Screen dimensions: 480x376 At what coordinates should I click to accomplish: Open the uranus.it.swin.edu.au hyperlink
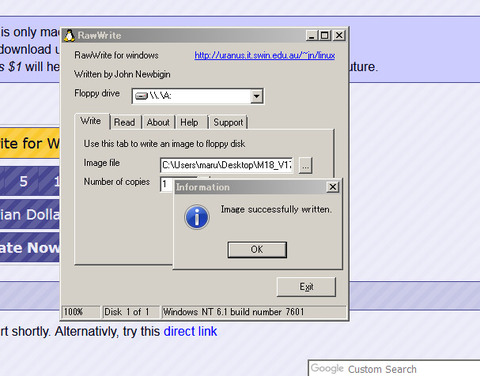coord(265,55)
